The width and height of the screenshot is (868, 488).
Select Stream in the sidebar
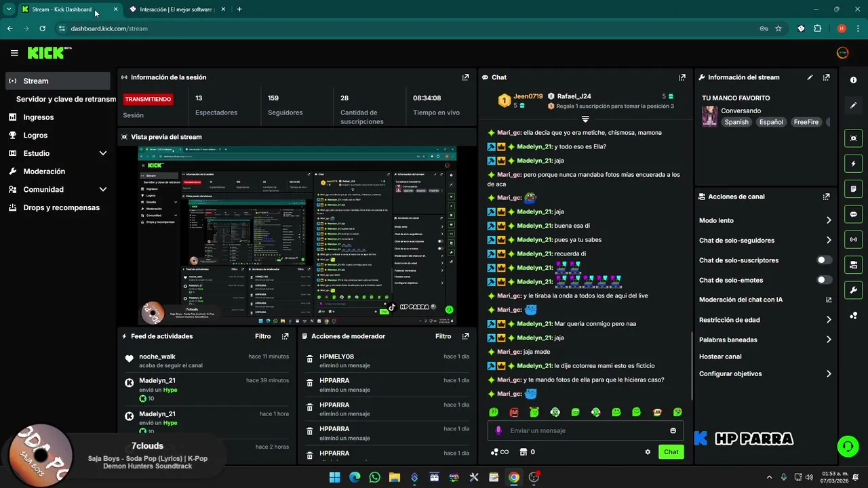pos(58,81)
